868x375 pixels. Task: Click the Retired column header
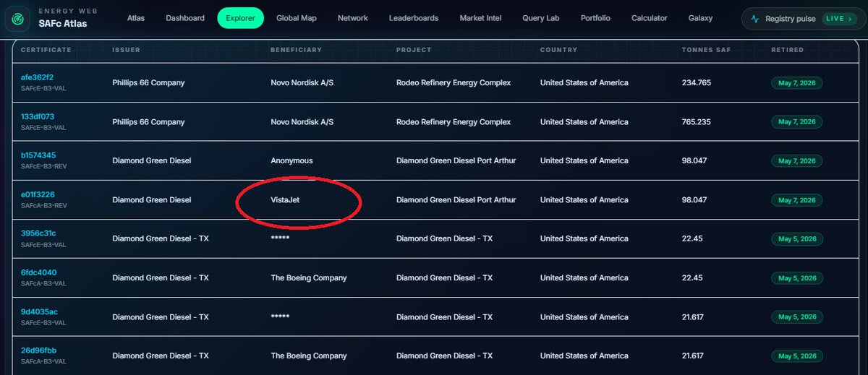pos(788,50)
